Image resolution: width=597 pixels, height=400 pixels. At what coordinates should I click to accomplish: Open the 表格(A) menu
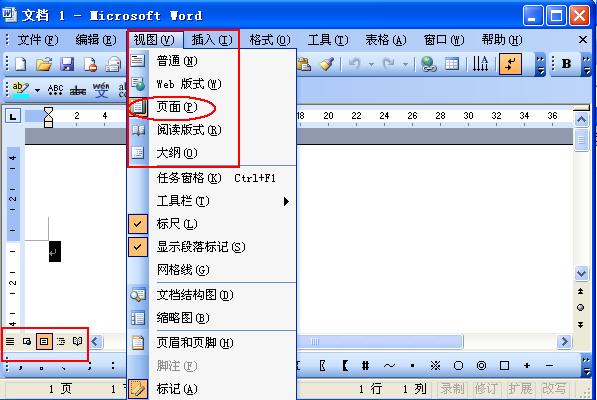386,40
